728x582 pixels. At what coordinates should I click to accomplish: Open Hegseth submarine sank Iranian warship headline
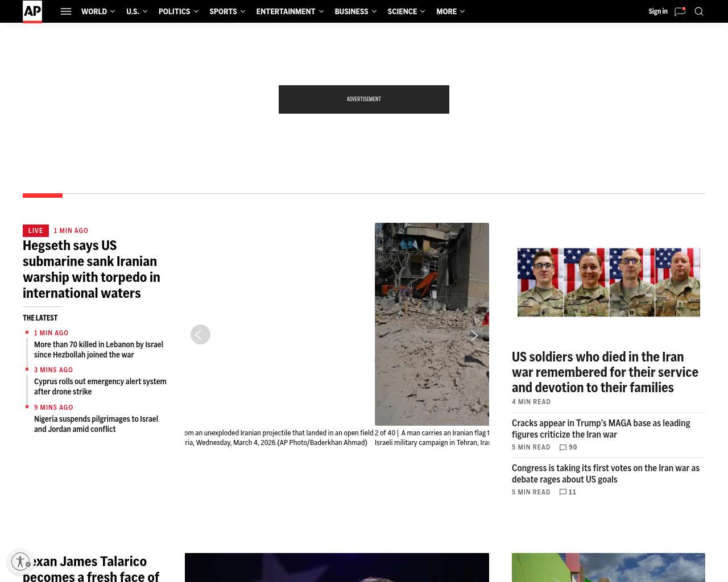[x=92, y=269]
